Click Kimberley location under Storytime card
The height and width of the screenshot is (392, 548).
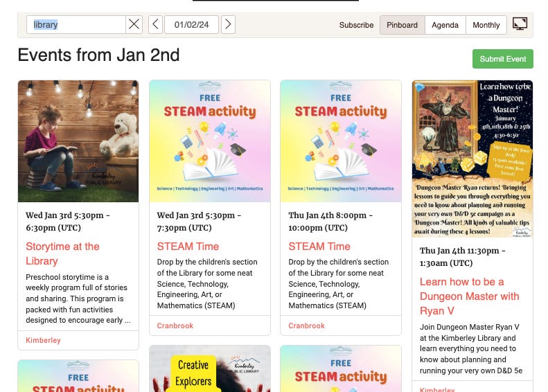tap(44, 340)
